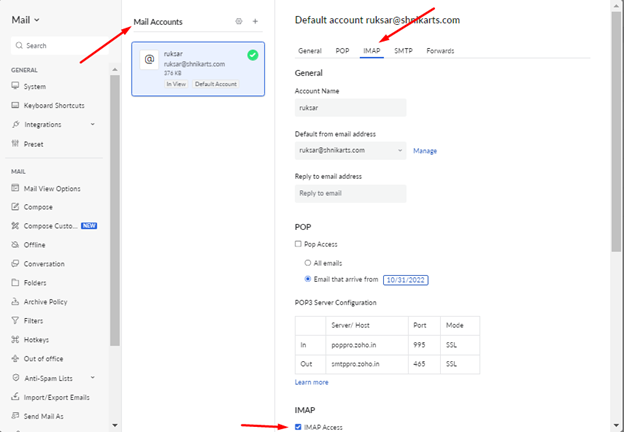
Task: Click the In View tag on account
Action: tap(176, 84)
